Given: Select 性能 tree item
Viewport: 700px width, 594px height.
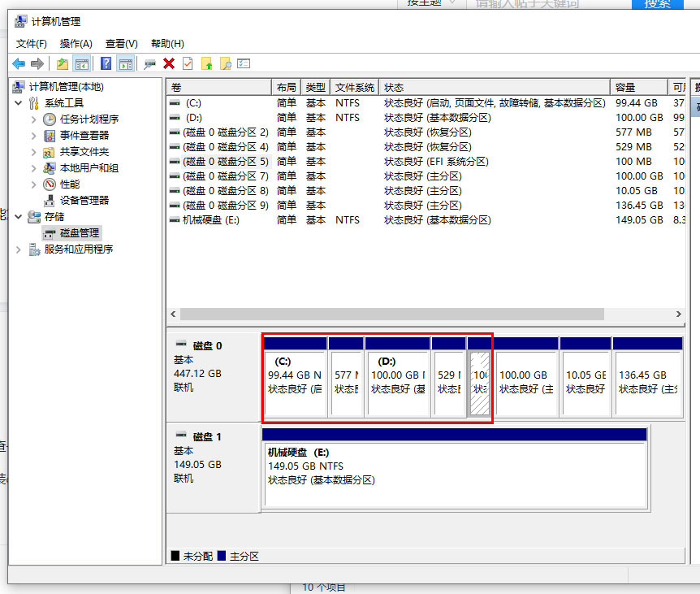Looking at the screenshot, I should tap(70, 184).
